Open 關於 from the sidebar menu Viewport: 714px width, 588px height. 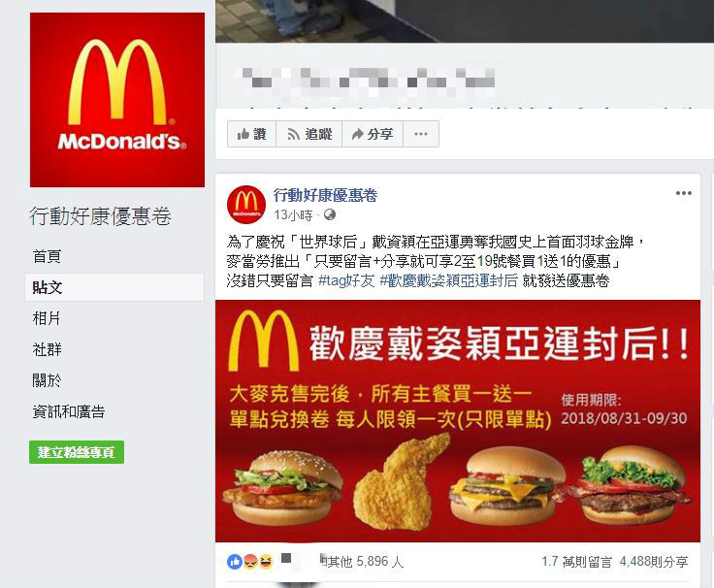tap(47, 380)
